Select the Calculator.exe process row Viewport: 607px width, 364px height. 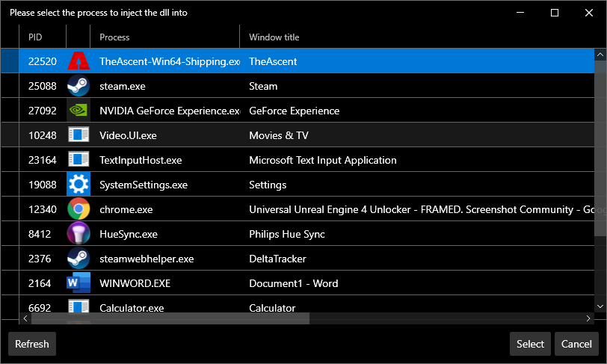132,307
